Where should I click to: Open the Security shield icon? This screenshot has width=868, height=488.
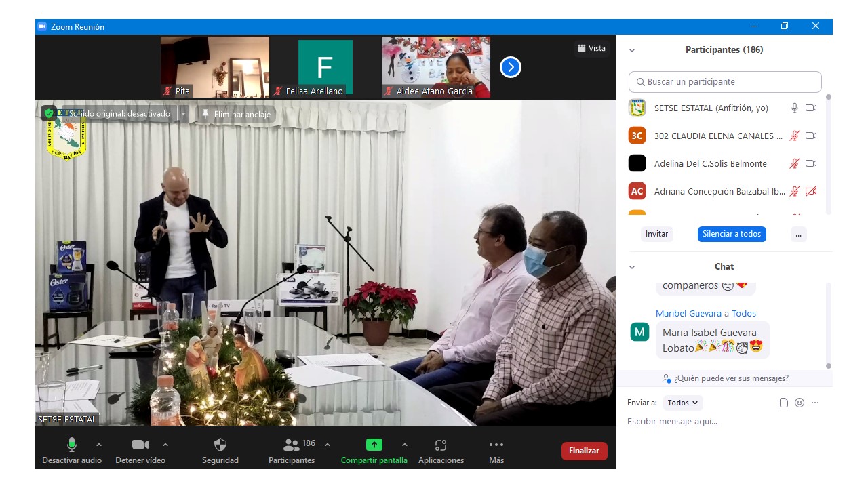tap(220, 445)
